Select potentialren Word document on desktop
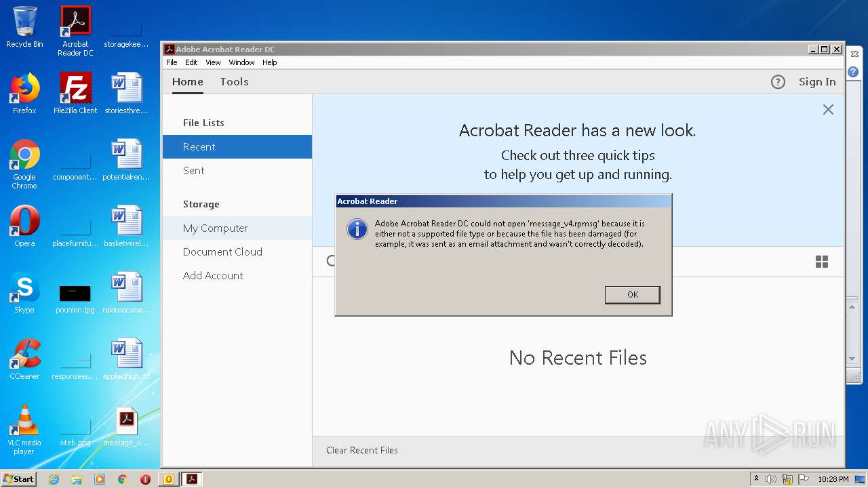 coord(126,160)
